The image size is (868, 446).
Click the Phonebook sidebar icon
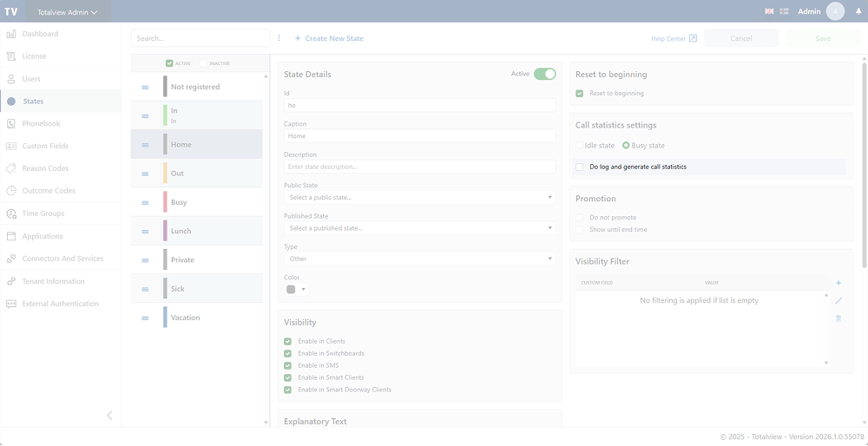[10, 124]
